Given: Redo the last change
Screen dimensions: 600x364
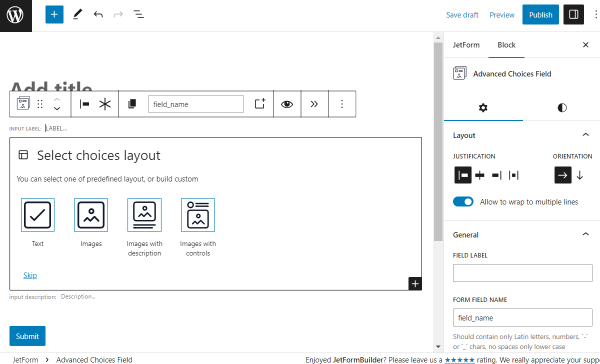Looking at the screenshot, I should pos(118,15).
